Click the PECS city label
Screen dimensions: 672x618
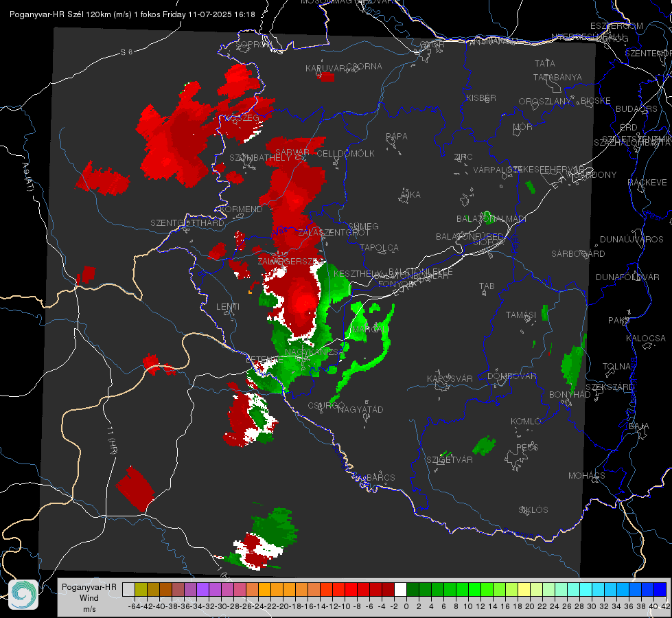coord(527,447)
